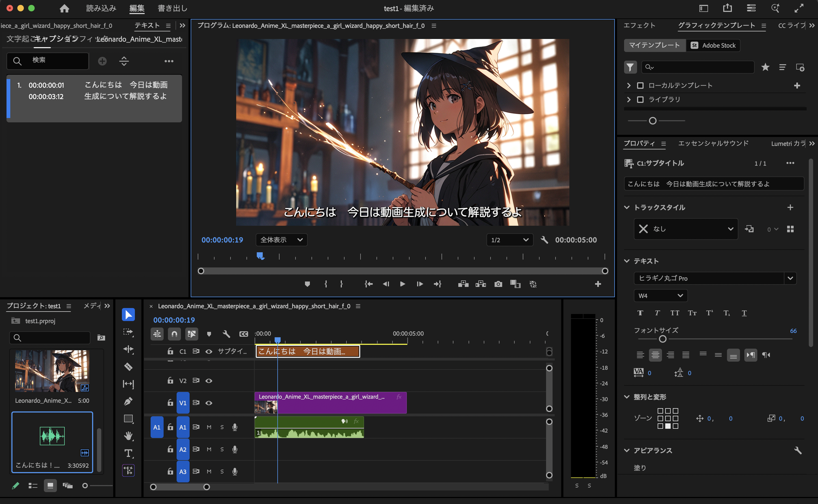The image size is (818, 504).
Task: Select the Leonardo_Anime video thumbnail in Project panel
Action: [52, 371]
